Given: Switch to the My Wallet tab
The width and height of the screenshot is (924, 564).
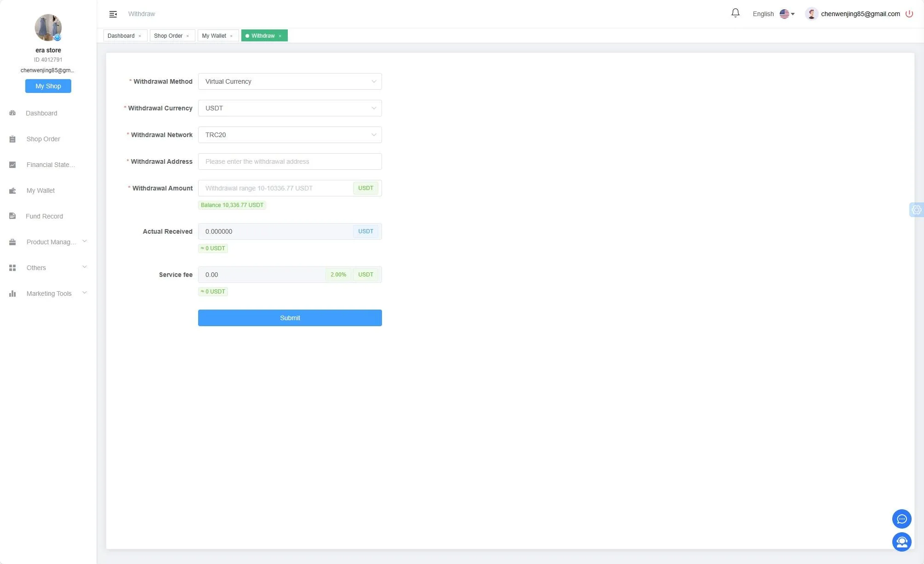Looking at the screenshot, I should click(x=215, y=35).
